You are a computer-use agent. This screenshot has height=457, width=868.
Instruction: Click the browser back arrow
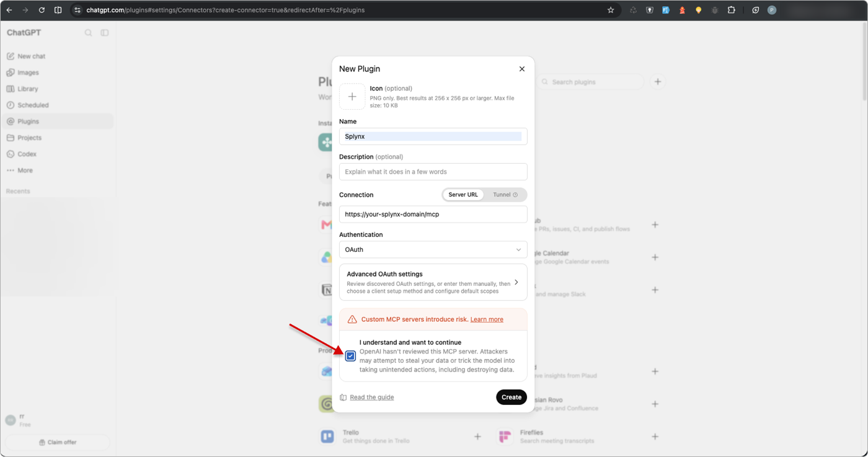click(x=9, y=10)
